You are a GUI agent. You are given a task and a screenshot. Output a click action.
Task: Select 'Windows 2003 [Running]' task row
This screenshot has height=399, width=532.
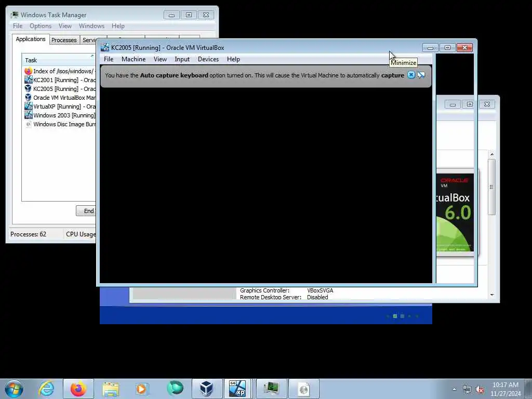(x=60, y=115)
